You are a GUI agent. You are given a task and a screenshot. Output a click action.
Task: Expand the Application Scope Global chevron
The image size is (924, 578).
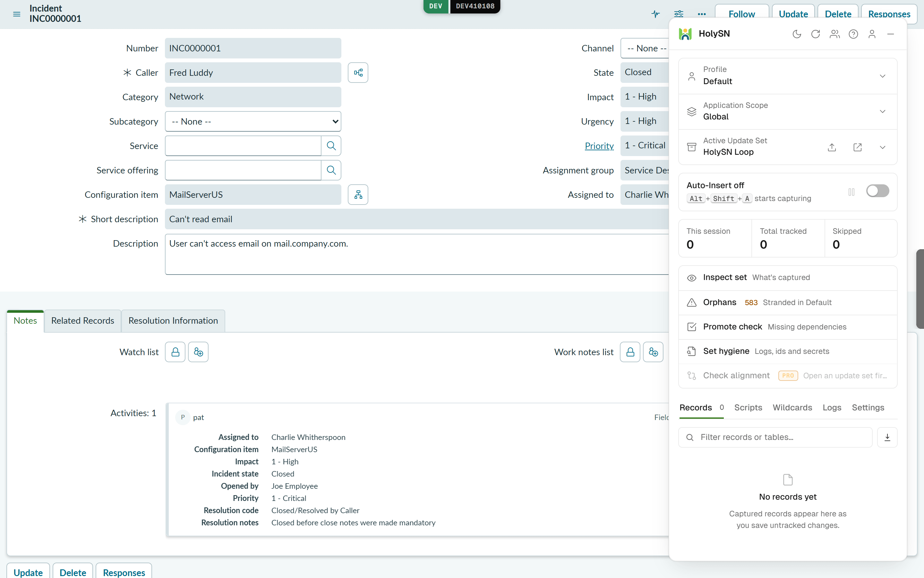[882, 112]
